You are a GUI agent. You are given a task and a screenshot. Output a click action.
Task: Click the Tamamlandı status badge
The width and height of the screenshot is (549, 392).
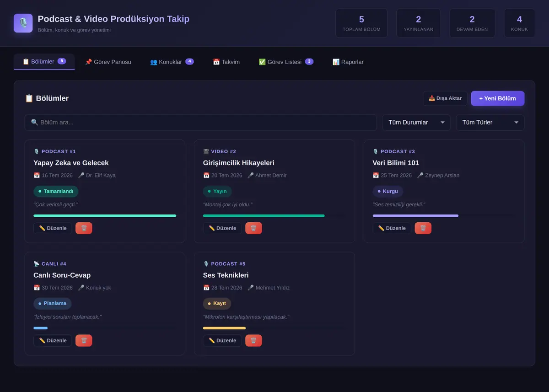click(56, 192)
